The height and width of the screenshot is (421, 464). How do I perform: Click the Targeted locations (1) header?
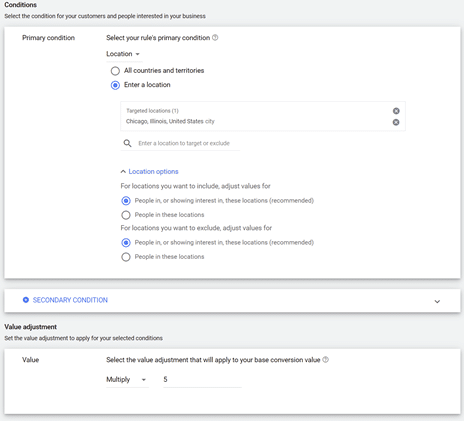tap(152, 111)
